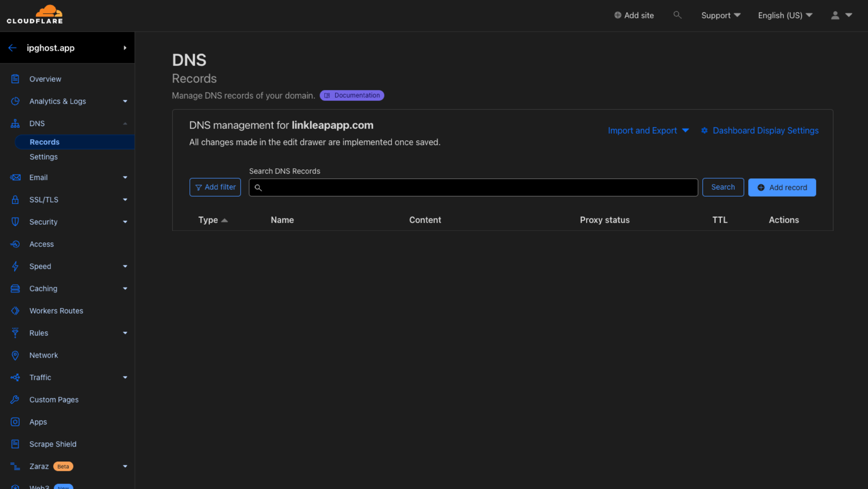Click into the Search DNS Records field

click(x=473, y=187)
